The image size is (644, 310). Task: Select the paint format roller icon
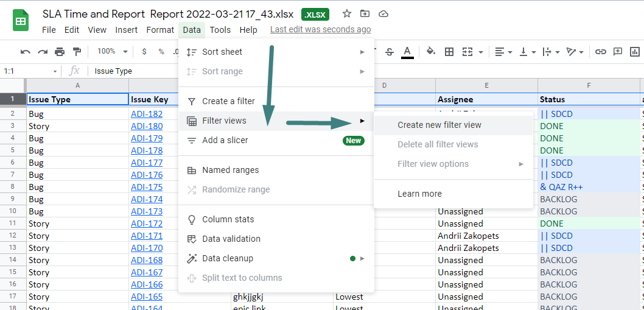[x=77, y=52]
